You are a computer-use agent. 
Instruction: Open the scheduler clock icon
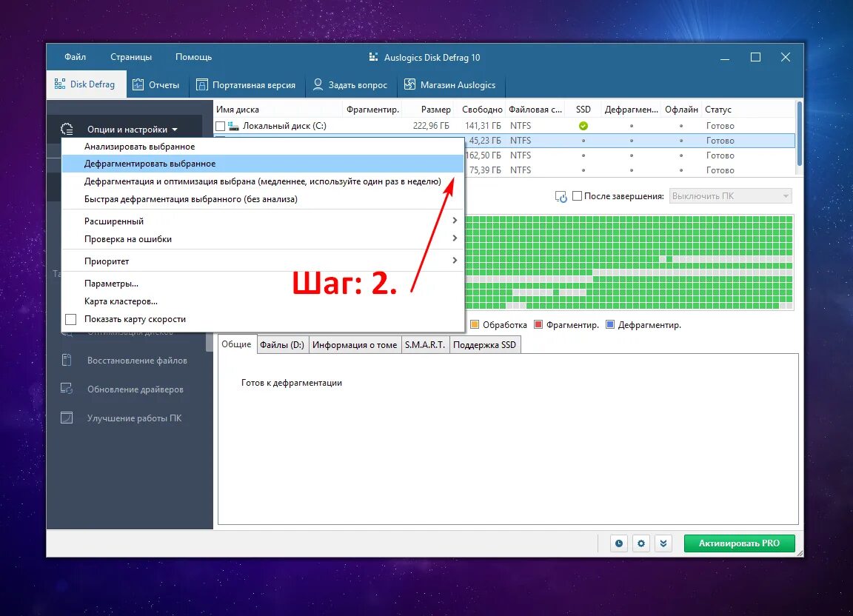pos(618,543)
